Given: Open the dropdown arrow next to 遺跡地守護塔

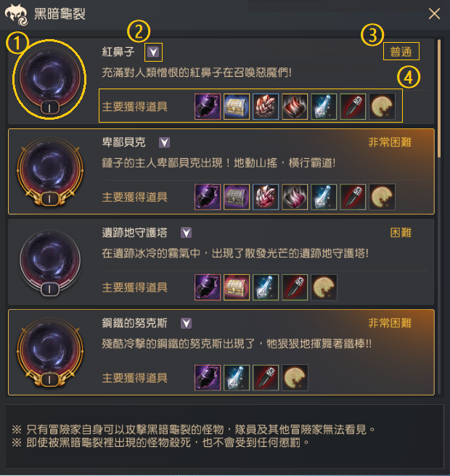Looking at the screenshot, I should (x=186, y=233).
